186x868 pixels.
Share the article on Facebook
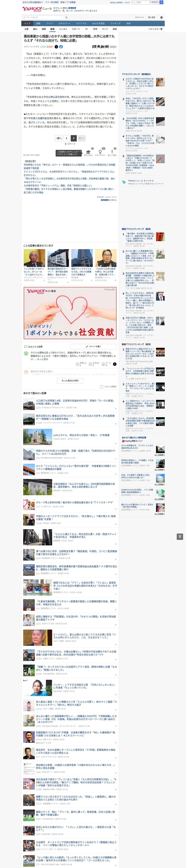click(61, 47)
